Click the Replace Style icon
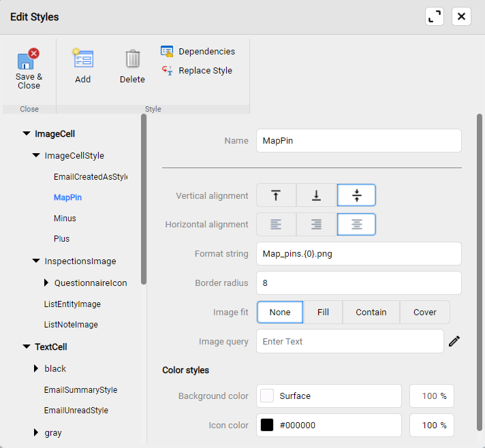This screenshot has width=485, height=448. pos(167,71)
